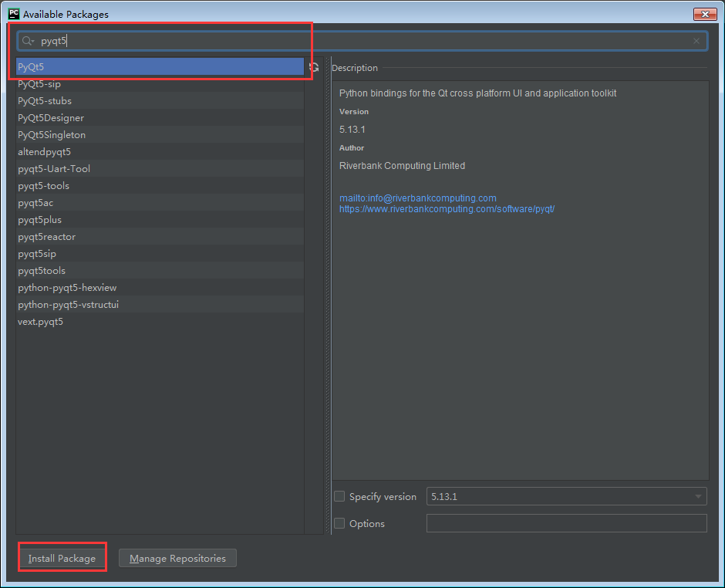Reload the package list with the refresh icon
Screen dimensions: 725x588
click(x=315, y=68)
